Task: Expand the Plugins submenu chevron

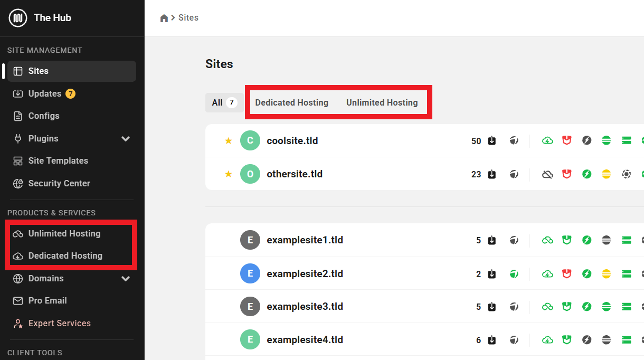Action: [x=126, y=139]
